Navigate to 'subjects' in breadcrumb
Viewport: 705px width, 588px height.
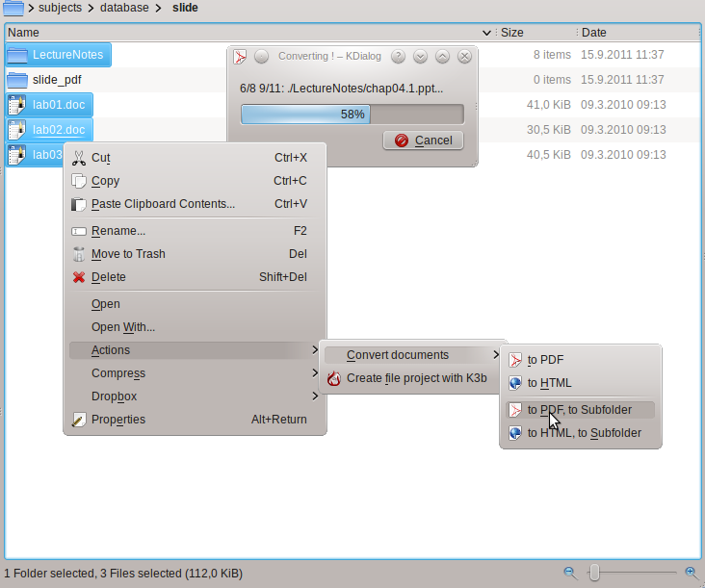coord(61,8)
